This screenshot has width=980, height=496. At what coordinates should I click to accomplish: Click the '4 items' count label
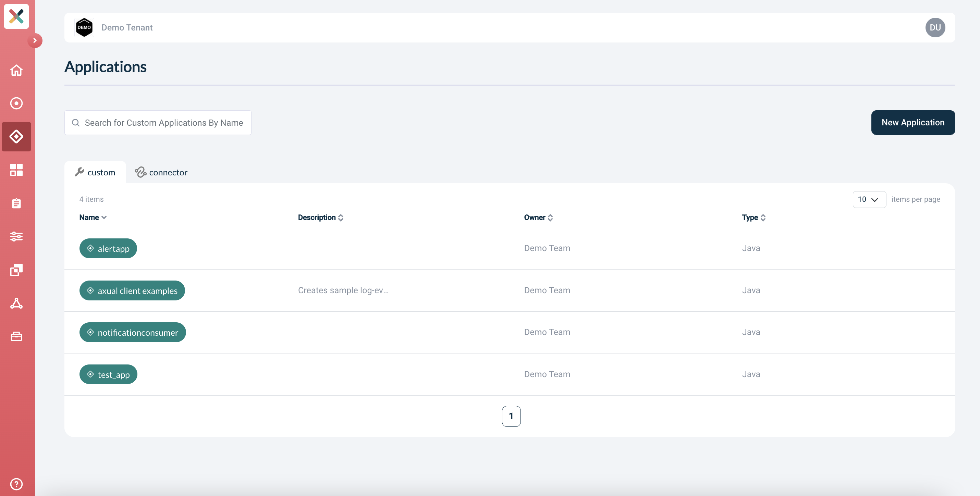[x=91, y=199]
